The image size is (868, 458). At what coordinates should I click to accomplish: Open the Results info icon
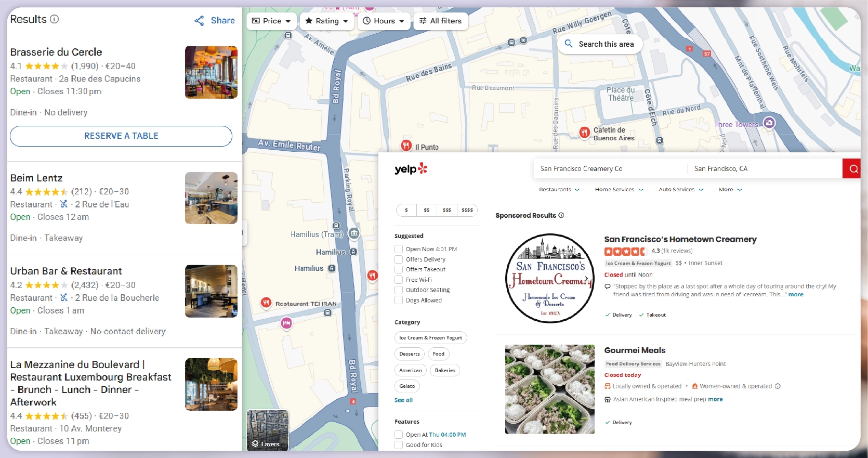click(x=54, y=19)
